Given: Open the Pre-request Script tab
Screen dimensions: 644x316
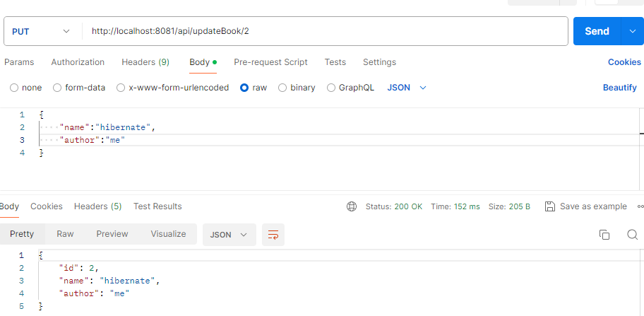Looking at the screenshot, I should tap(270, 62).
